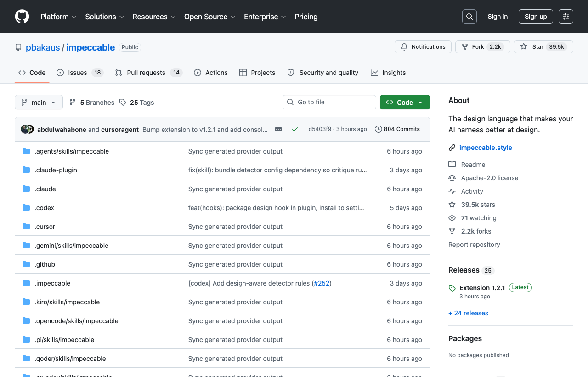Open Security and quality tab

[x=322, y=73]
